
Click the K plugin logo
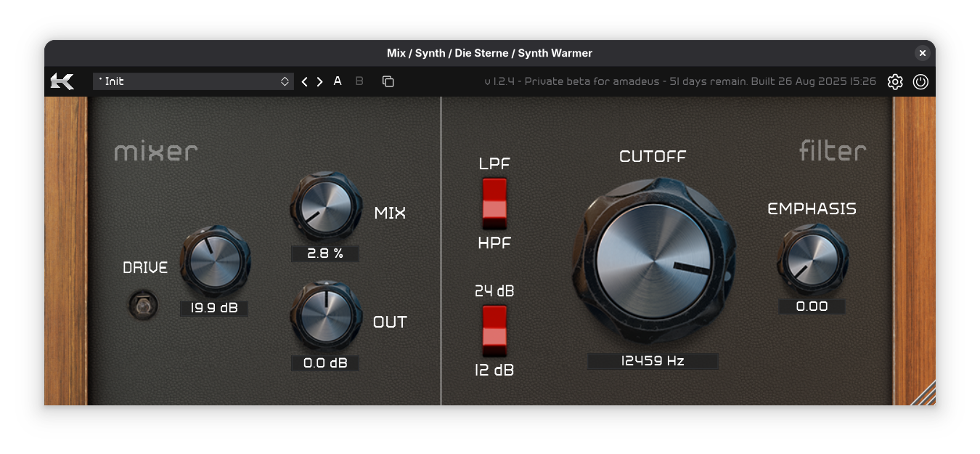(x=61, y=81)
